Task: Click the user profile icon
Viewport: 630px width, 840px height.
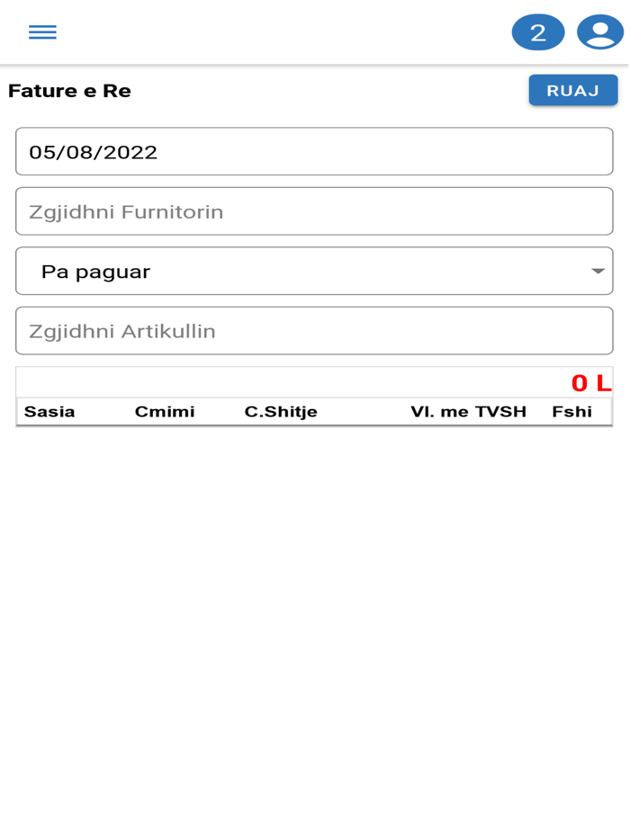Action: point(598,31)
